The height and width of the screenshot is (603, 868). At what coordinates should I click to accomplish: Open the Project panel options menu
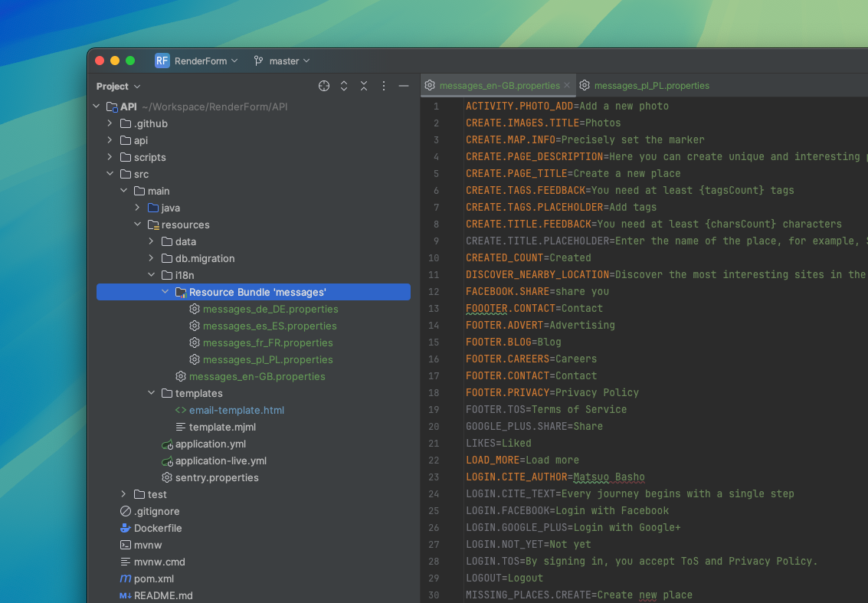coord(384,86)
